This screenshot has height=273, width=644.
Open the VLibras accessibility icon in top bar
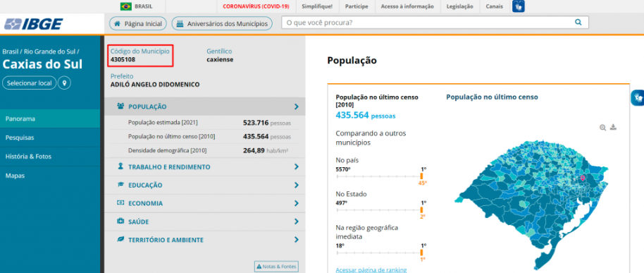click(x=519, y=6)
